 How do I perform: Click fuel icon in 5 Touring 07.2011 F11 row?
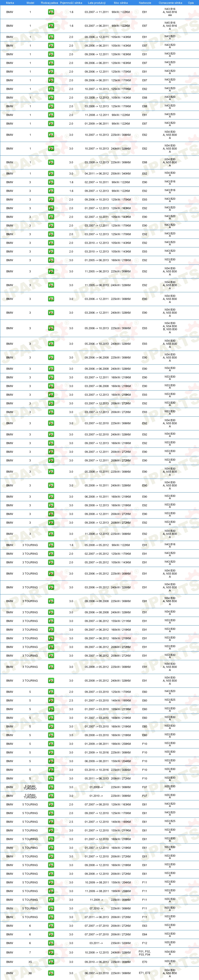pos(51,917)
